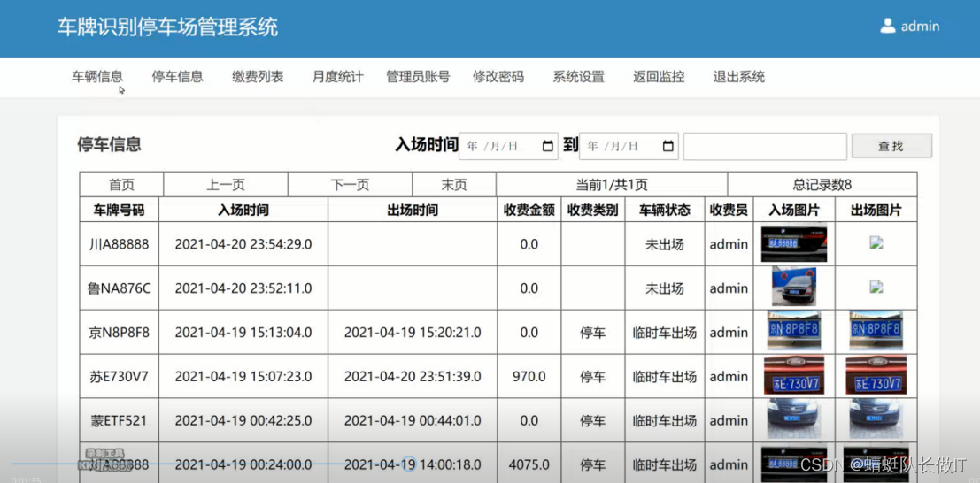Select 返回监控 to return to monitoring

[659, 77]
